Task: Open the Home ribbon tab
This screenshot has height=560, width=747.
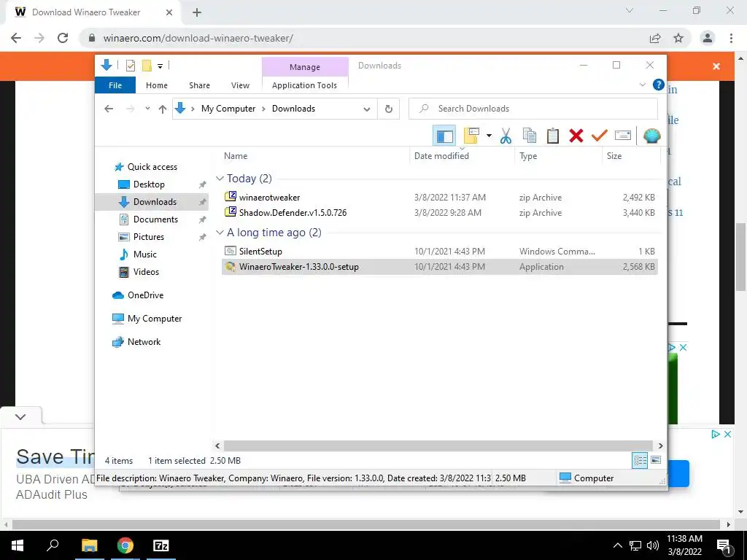Action: click(x=157, y=85)
